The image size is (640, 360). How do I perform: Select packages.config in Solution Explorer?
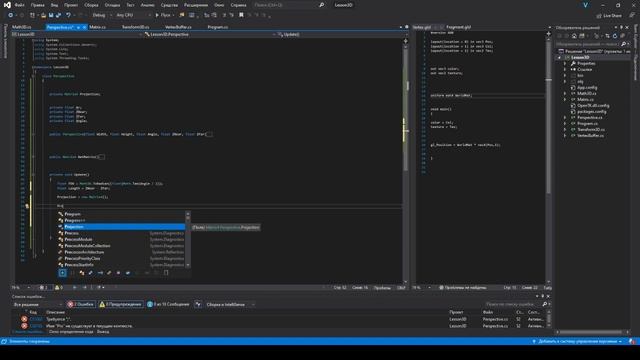coord(591,111)
